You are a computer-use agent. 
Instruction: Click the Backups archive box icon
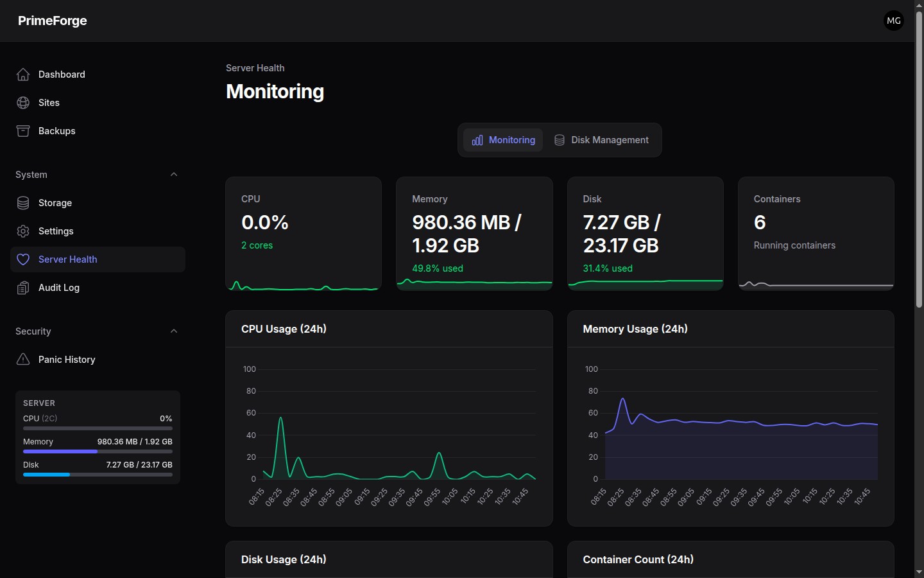pos(23,131)
